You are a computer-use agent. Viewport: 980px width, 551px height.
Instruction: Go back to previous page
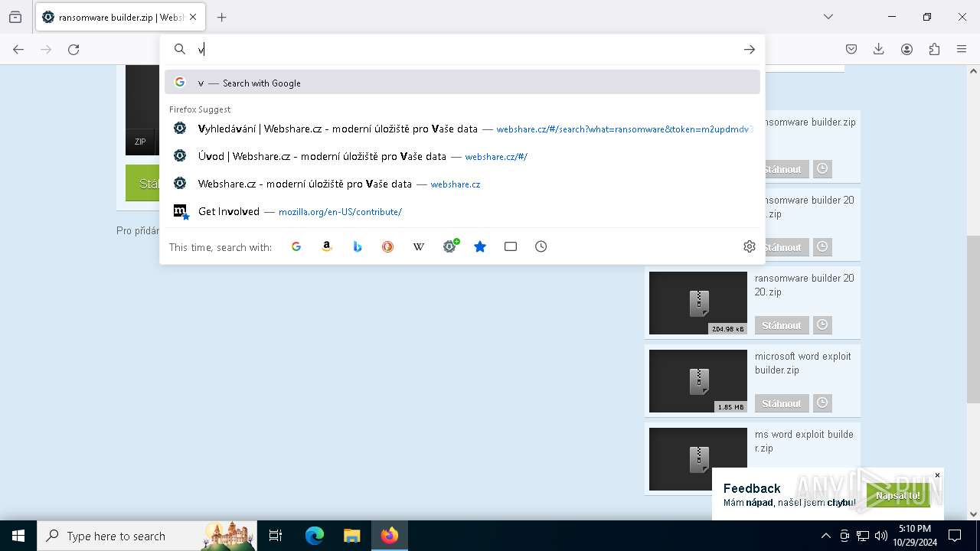coord(18,49)
